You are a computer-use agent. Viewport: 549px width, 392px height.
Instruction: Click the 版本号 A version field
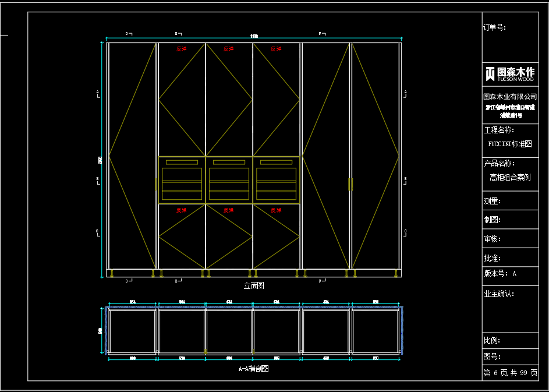tap(500, 273)
